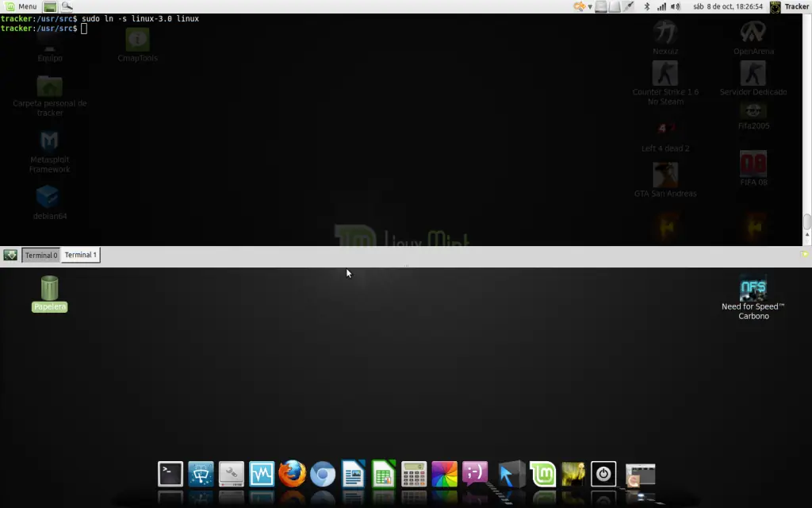812x508 pixels.
Task: Open the Linux Mint logo dock icon
Action: click(x=542, y=474)
